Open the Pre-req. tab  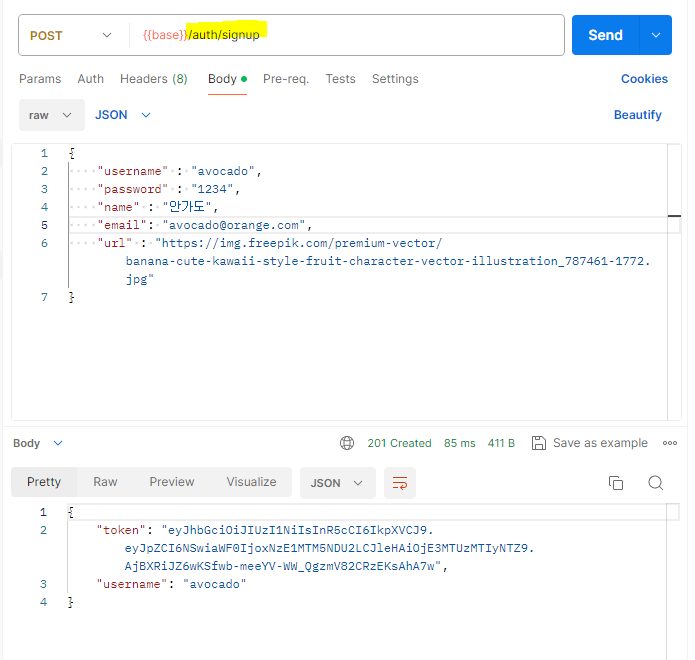[x=286, y=79]
